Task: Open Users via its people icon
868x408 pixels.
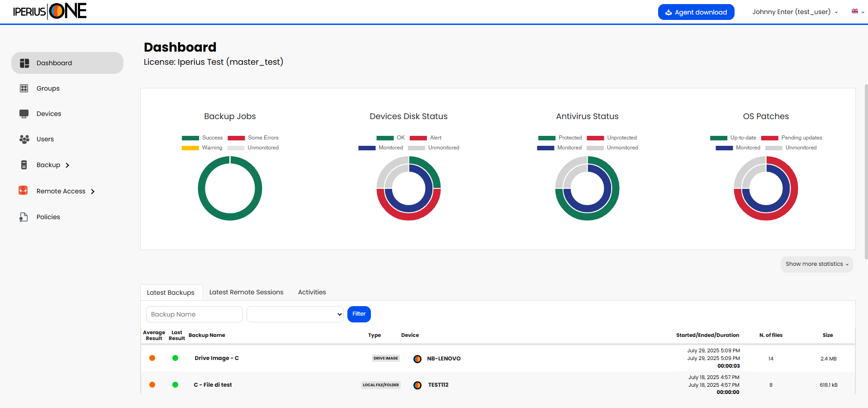Action: click(24, 139)
